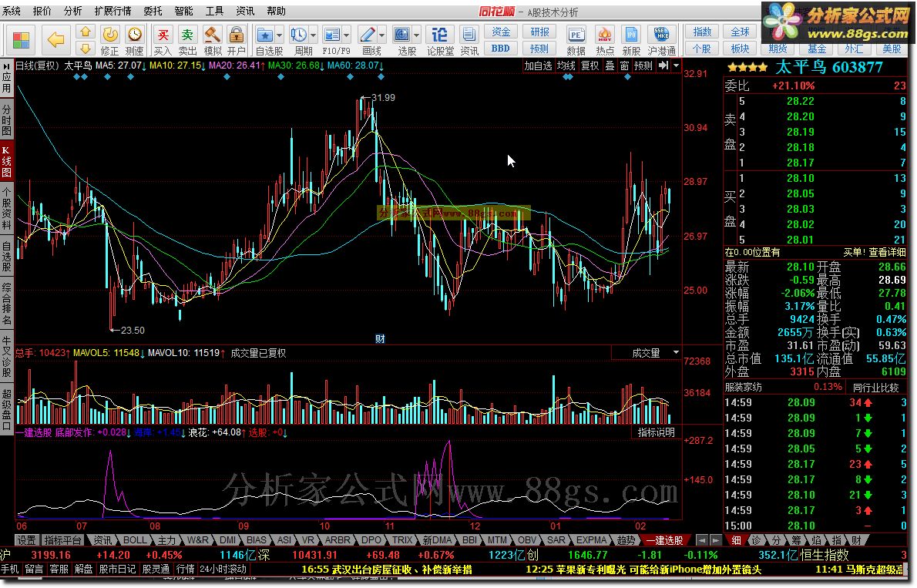Open the 论股堂 forum icon
Image resolution: width=917 pixels, height=588 pixels.
click(440, 35)
